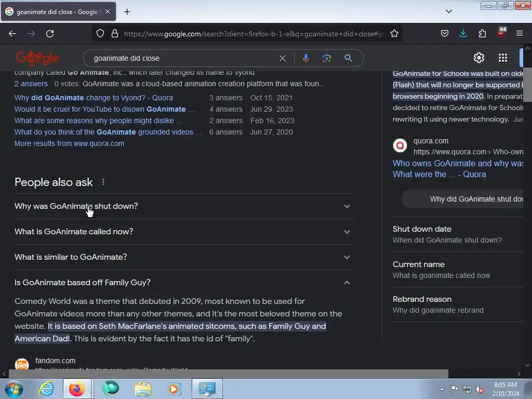Open Firefox application hamburger menu
The image size is (532, 399).
[x=519, y=34]
